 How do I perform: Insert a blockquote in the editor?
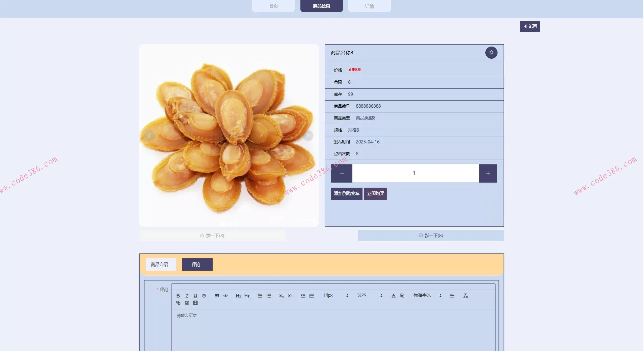(x=217, y=296)
